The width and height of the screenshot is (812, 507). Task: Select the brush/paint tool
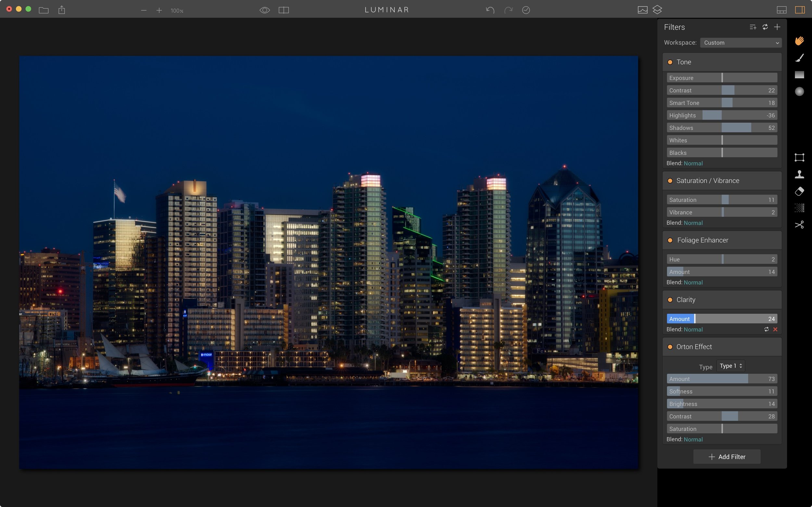[x=799, y=58]
